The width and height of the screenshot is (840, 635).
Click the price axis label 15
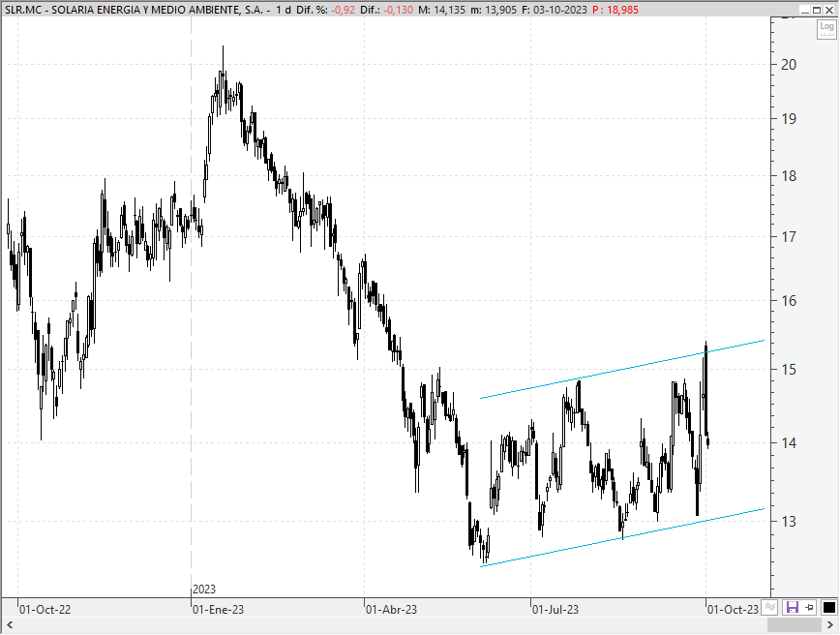tap(789, 369)
